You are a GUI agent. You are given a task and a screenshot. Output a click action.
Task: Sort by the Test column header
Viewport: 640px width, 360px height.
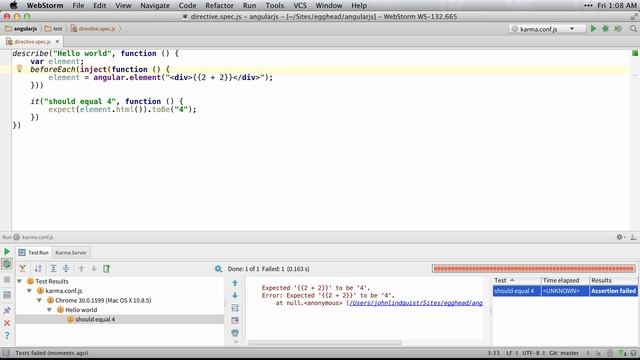(x=517, y=280)
